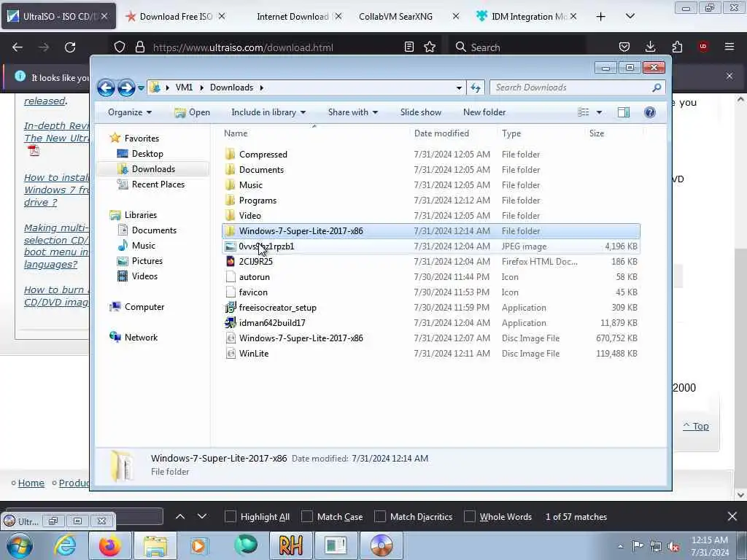Click the Open toolbar button
The height and width of the screenshot is (560, 747).
tap(193, 112)
